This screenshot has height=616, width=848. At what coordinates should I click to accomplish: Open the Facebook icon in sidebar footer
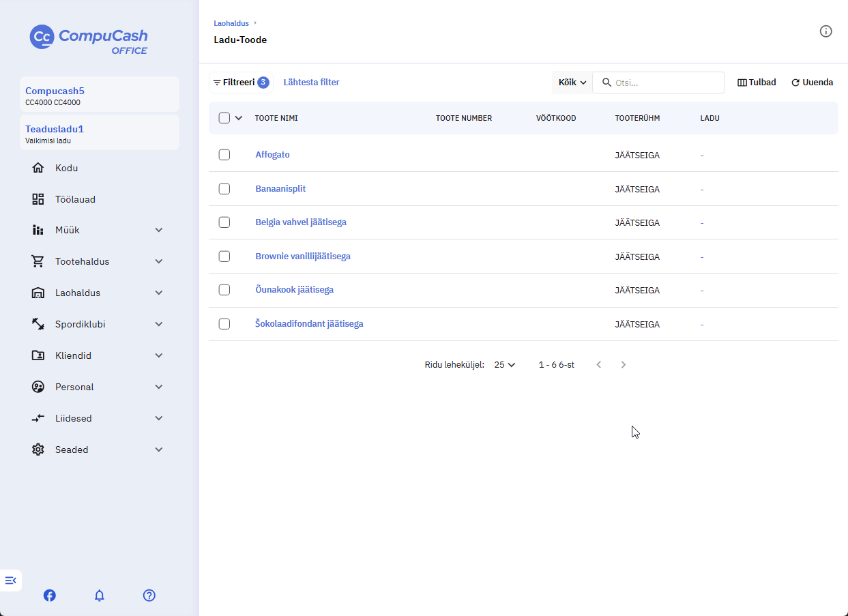coord(50,596)
